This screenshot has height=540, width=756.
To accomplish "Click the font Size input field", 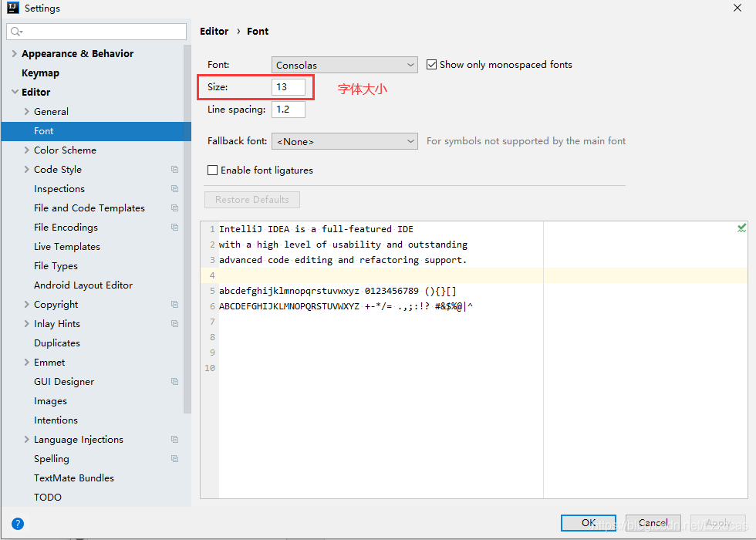I will [x=289, y=86].
